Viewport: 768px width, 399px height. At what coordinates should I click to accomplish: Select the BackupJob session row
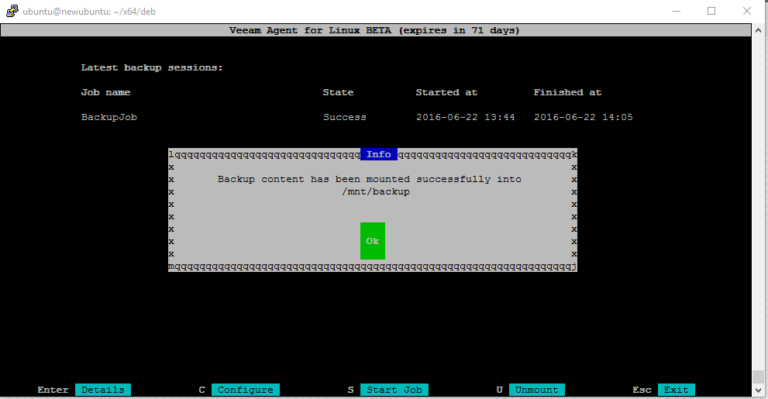357,117
